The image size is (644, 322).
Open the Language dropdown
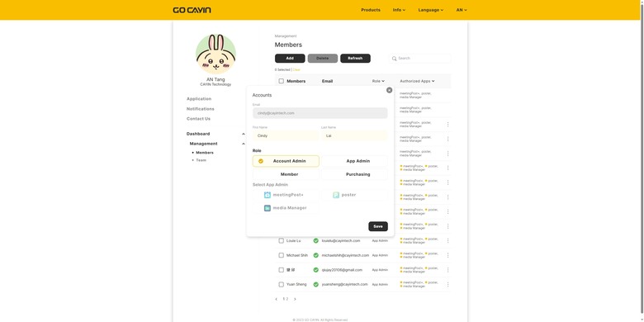[x=430, y=10]
